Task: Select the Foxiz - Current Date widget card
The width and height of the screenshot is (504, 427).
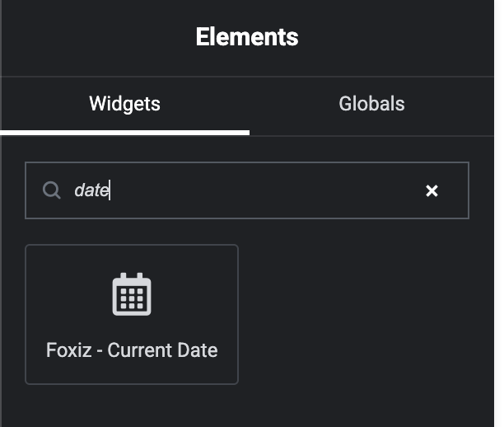Action: point(132,314)
